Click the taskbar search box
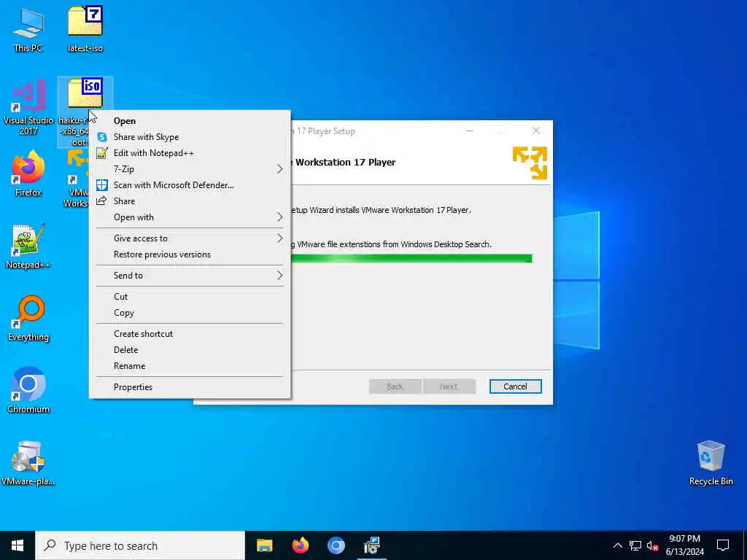This screenshot has width=747, height=560. coord(140,545)
